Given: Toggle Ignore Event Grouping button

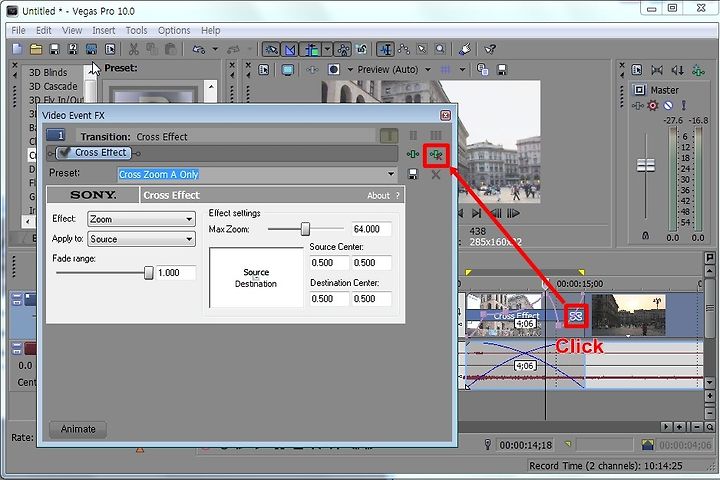Looking at the screenshot, I should coord(362,49).
